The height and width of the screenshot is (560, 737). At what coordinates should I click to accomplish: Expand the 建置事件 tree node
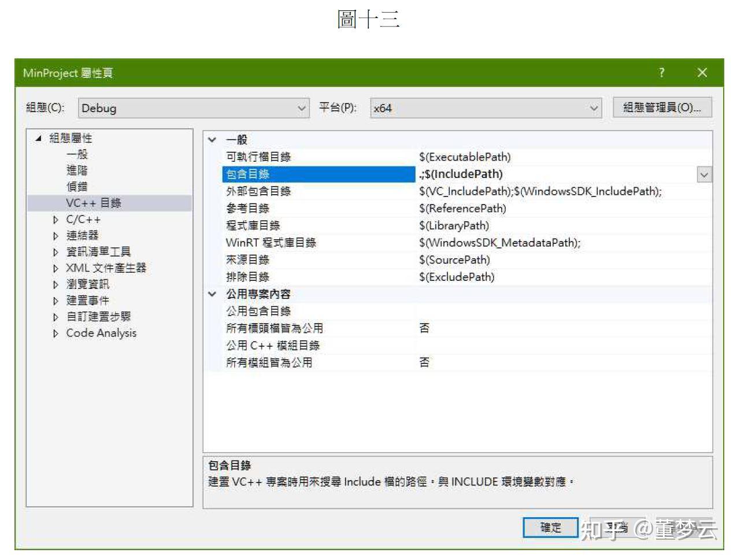pos(55,300)
